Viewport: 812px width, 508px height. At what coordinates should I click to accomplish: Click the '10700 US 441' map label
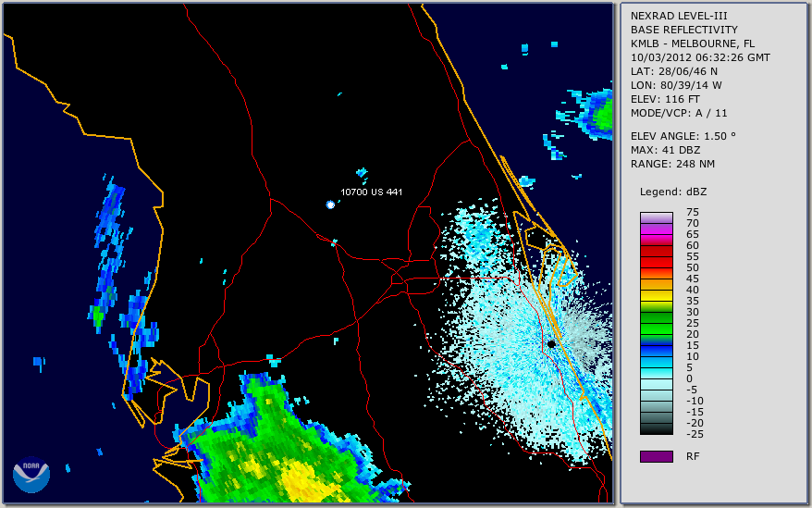[371, 192]
